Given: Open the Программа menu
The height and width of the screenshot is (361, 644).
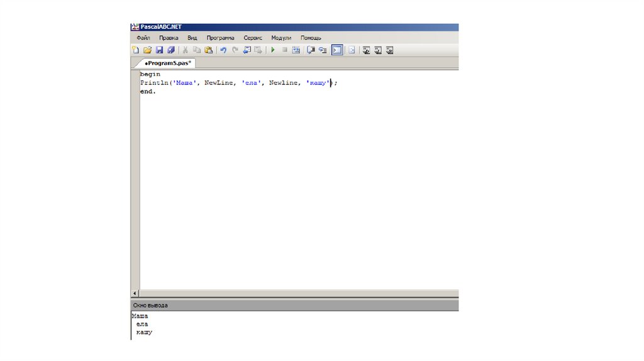Looking at the screenshot, I should click(x=221, y=38).
